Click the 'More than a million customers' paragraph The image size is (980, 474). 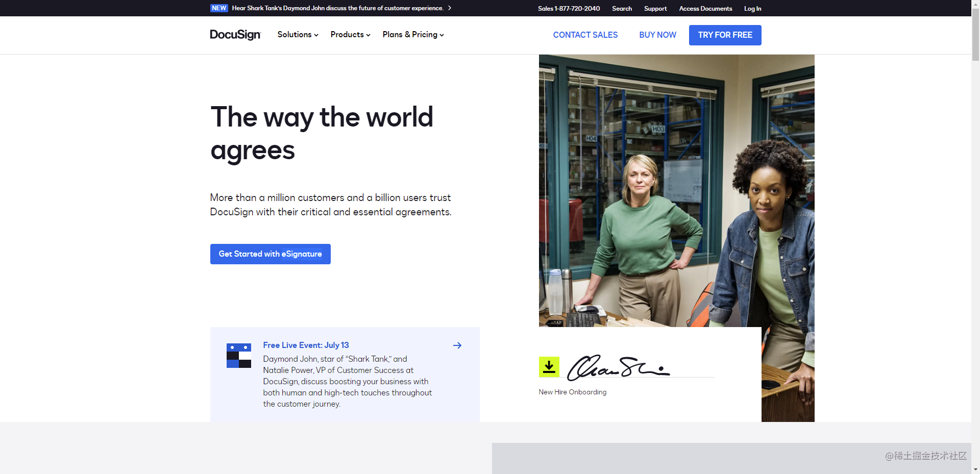pyautogui.click(x=331, y=205)
